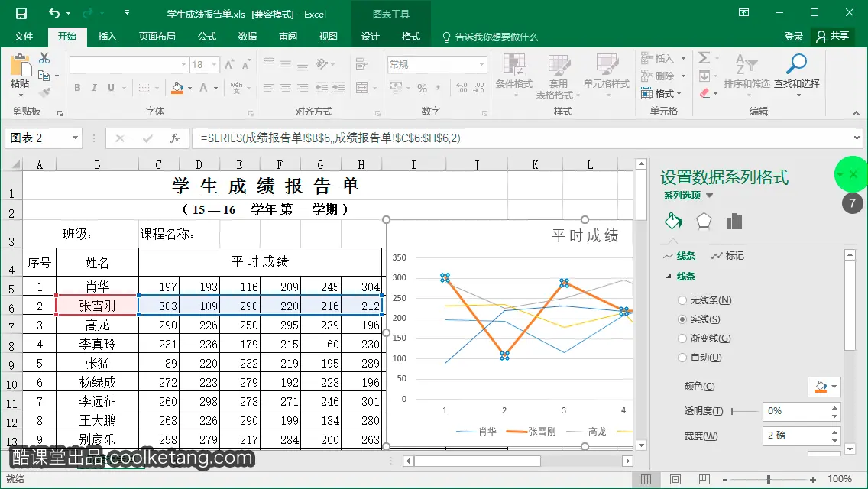Click the Cut scissors icon
Viewport: 868px width, 489px height.
coord(44,58)
